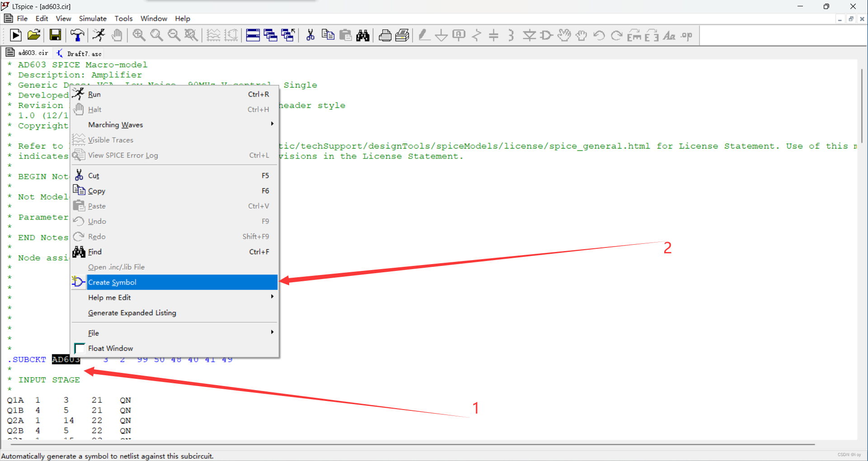Viewport: 868px width, 461px height.
Task: Click the zoom in magnifier toolbar icon
Action: click(139, 35)
